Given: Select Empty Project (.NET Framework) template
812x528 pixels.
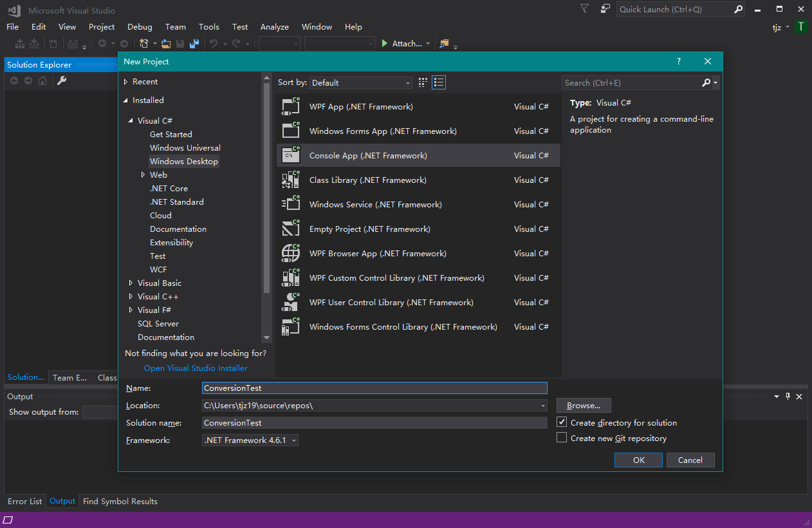Looking at the screenshot, I should pos(418,229).
